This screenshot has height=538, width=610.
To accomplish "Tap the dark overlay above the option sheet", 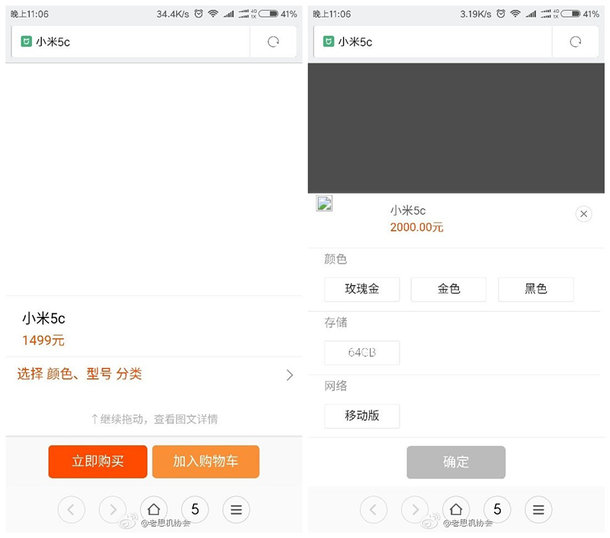I will [456, 128].
